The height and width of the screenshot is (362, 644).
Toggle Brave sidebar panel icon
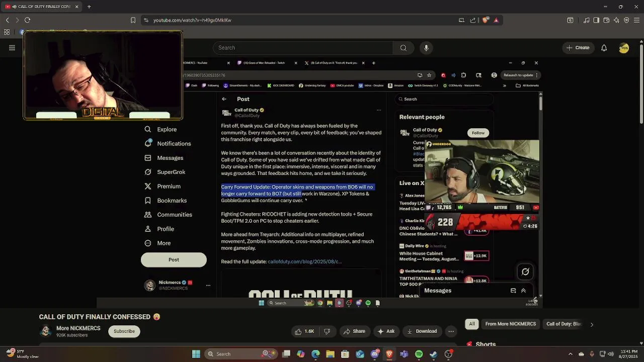tap(596, 20)
